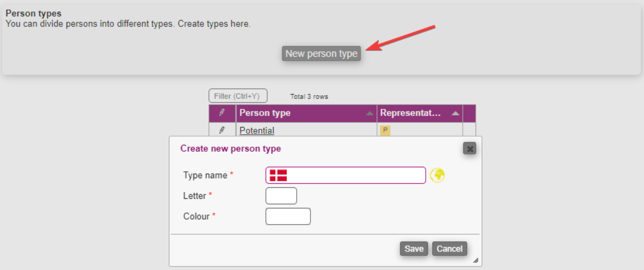This screenshot has width=644, height=270.
Task: Open the Potential person type link
Action: tap(257, 131)
